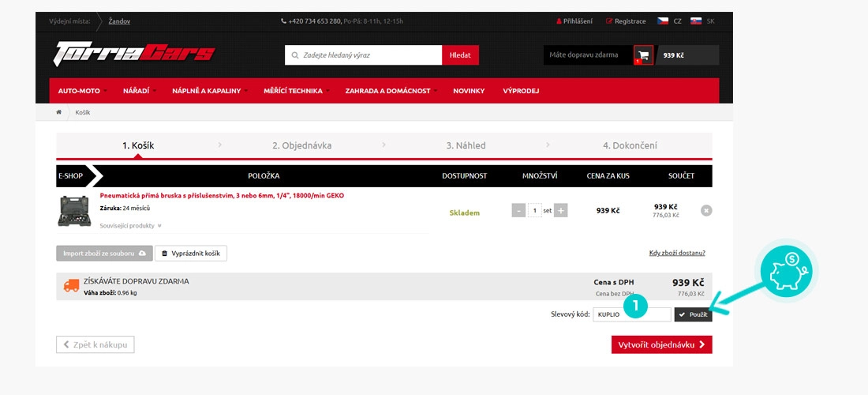Click the quantity field showing 1
This screenshot has width=868, height=395.
[534, 210]
